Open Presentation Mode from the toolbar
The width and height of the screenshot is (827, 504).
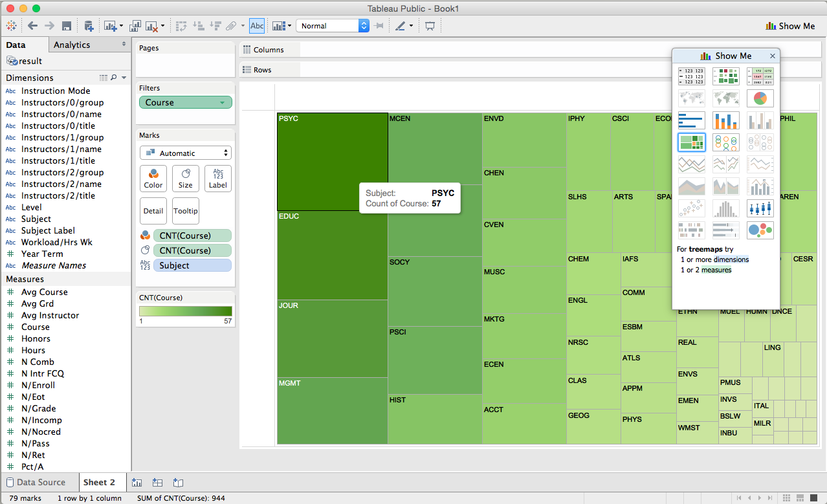tap(430, 26)
